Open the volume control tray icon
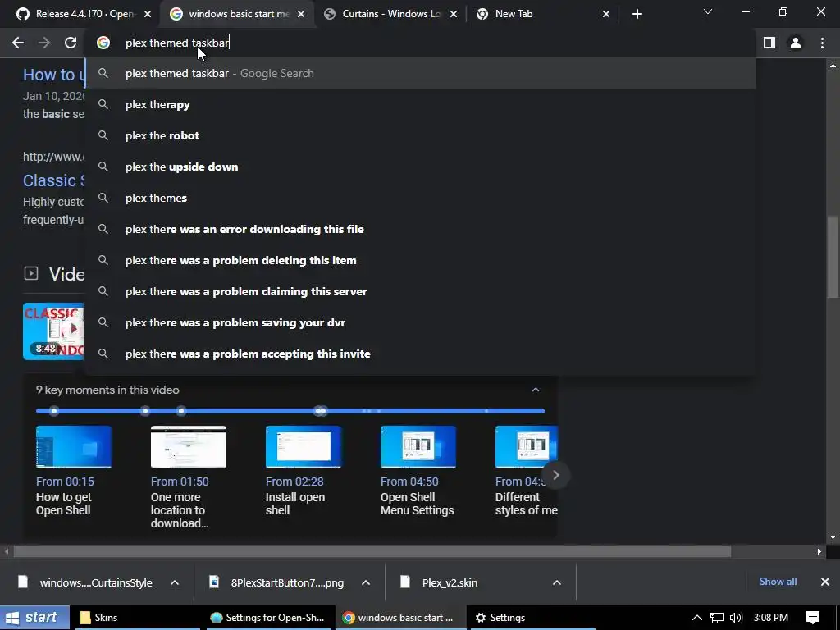Viewport: 840px width, 630px height. (736, 618)
